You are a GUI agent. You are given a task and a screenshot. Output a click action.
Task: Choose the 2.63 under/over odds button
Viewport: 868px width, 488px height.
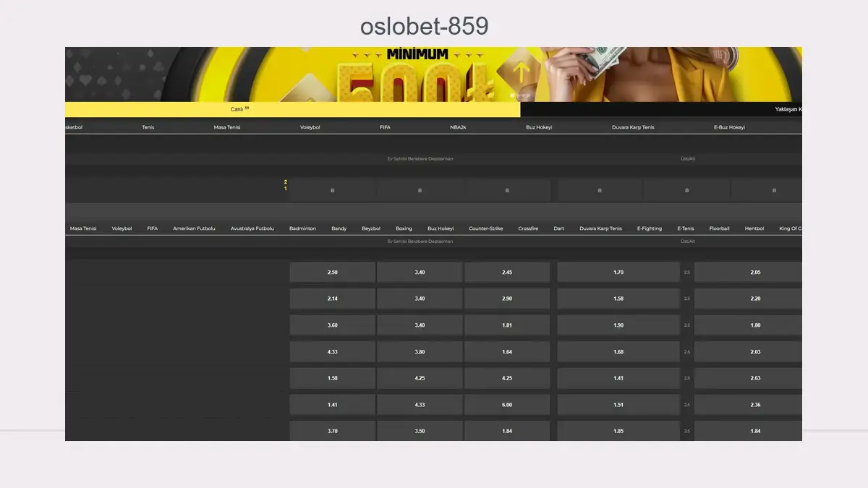coord(754,378)
